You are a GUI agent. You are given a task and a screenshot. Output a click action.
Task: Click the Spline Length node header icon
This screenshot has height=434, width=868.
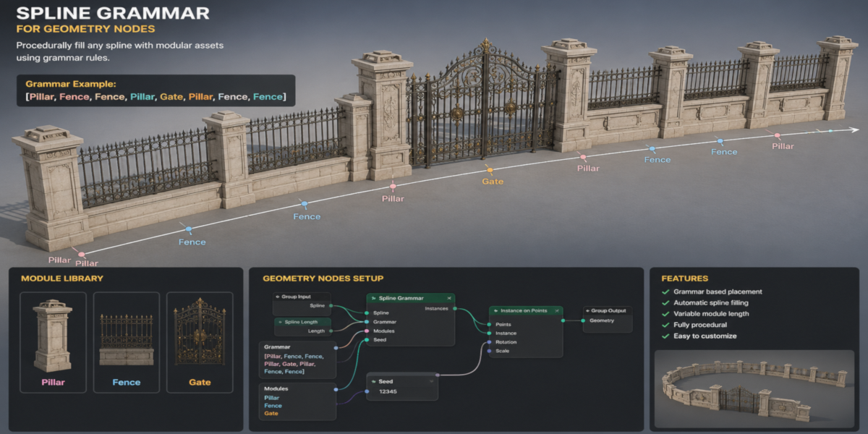280,322
